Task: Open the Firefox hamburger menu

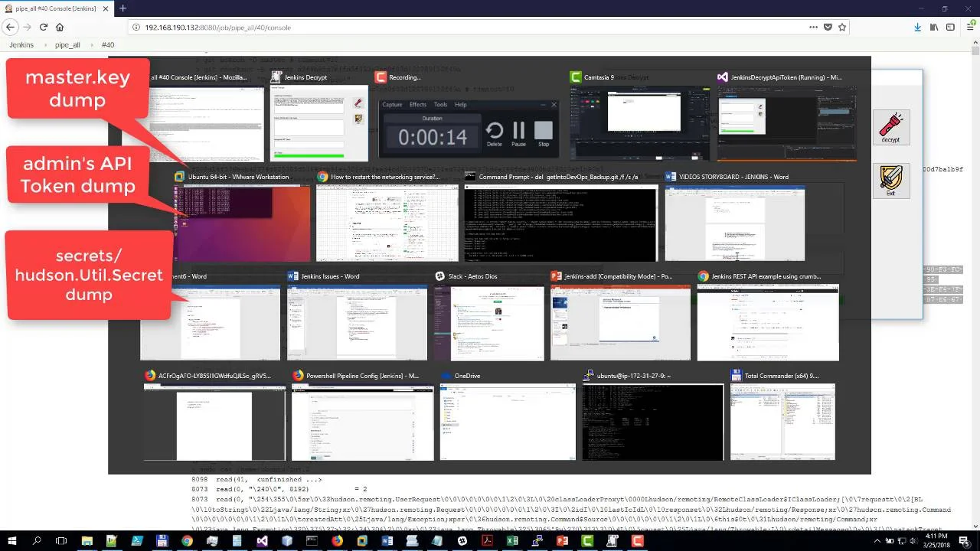Action: [969, 27]
